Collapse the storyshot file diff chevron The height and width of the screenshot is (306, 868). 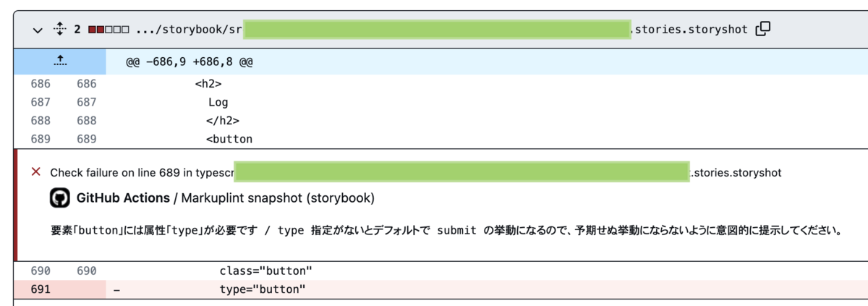[38, 30]
